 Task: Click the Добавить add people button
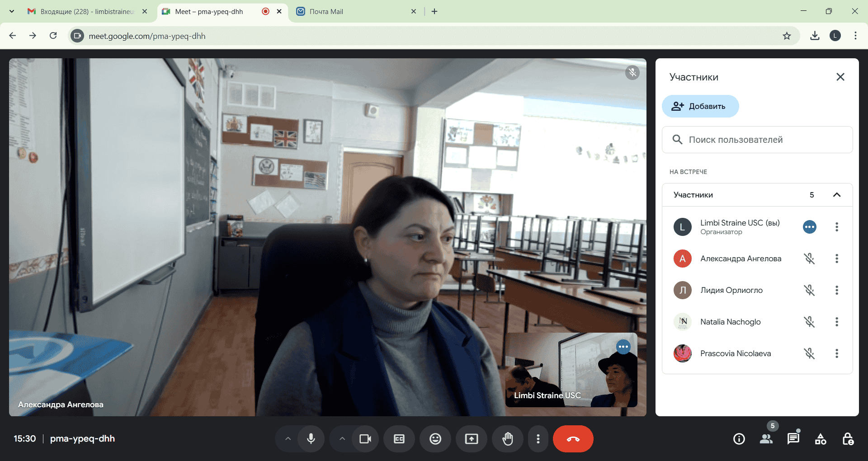[x=700, y=106]
